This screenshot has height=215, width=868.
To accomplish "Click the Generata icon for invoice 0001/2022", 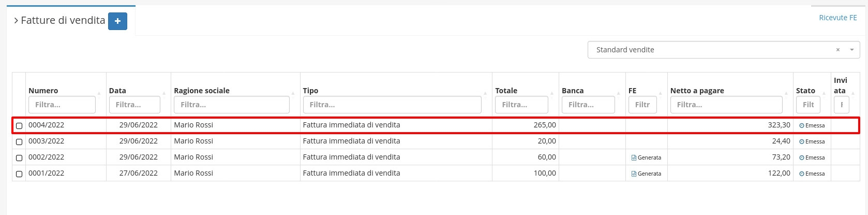I will click(634, 174).
